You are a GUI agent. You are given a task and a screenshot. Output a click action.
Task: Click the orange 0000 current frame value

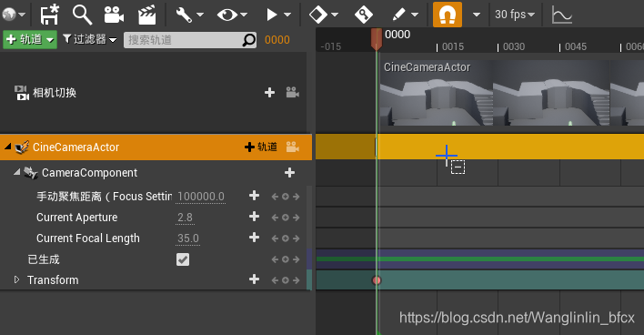coord(277,40)
